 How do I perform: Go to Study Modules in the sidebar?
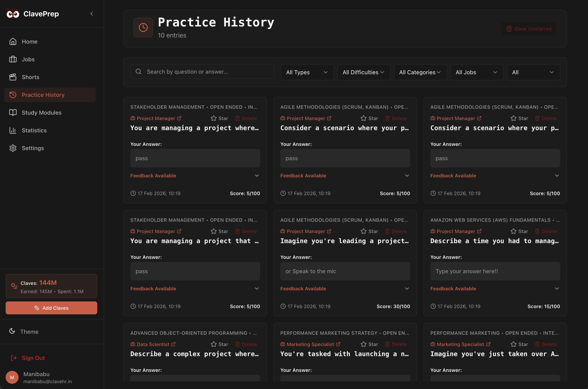click(41, 113)
